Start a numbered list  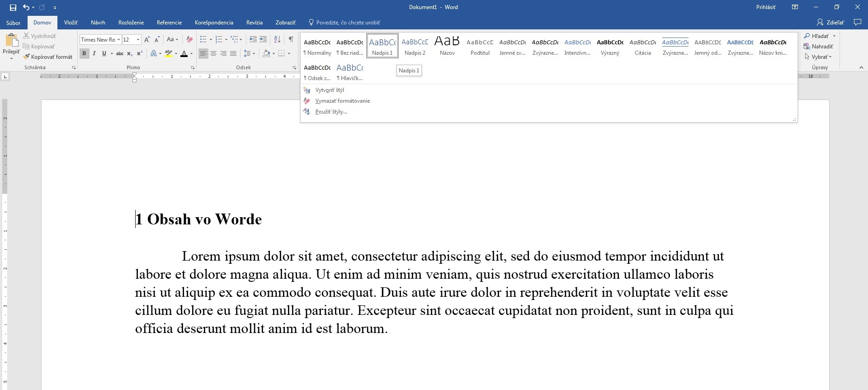(219, 39)
